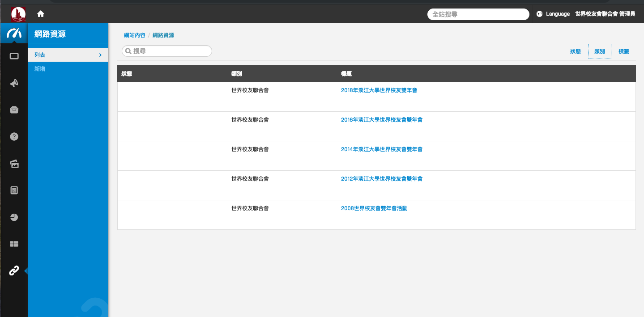The height and width of the screenshot is (317, 644).
Task: Open the 標籤 filter
Action: coord(624,51)
